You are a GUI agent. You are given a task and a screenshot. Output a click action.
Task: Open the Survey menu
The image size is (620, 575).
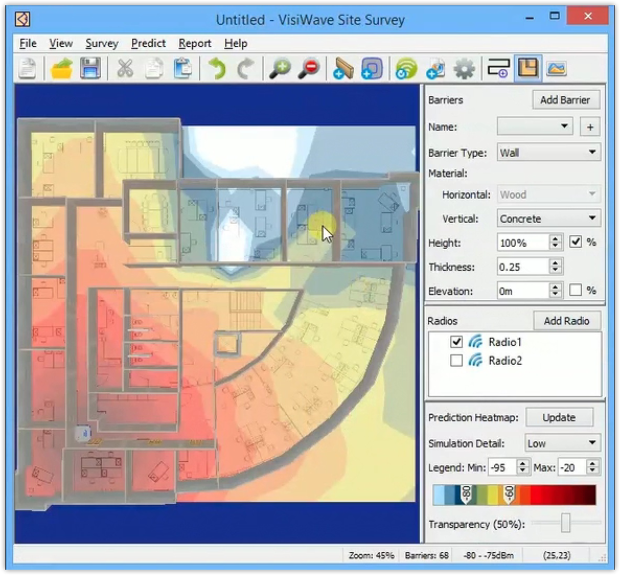click(102, 43)
